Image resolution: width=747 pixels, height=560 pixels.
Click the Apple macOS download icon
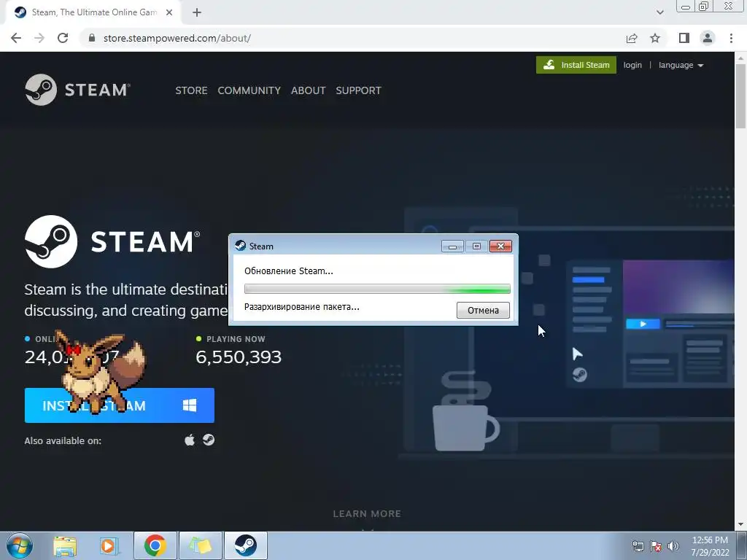tap(190, 440)
